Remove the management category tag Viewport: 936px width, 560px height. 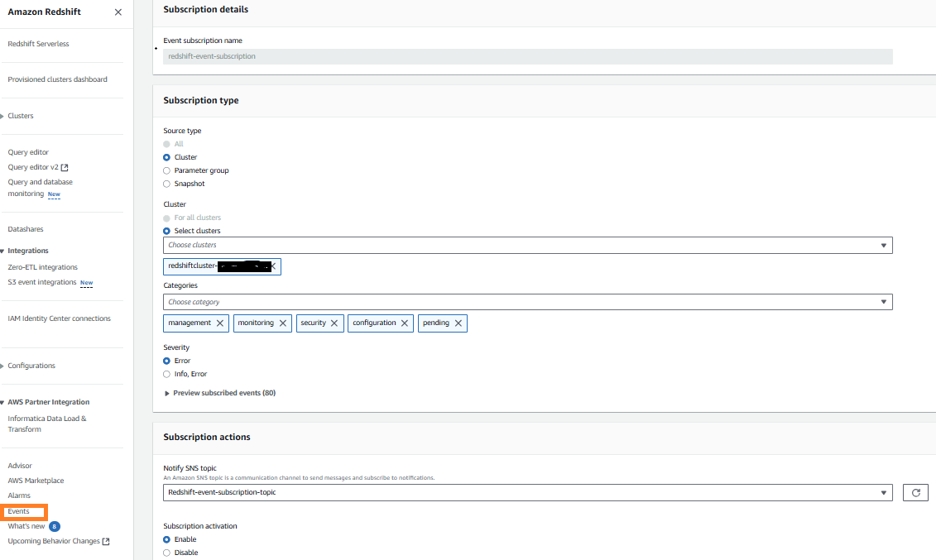pyautogui.click(x=220, y=323)
